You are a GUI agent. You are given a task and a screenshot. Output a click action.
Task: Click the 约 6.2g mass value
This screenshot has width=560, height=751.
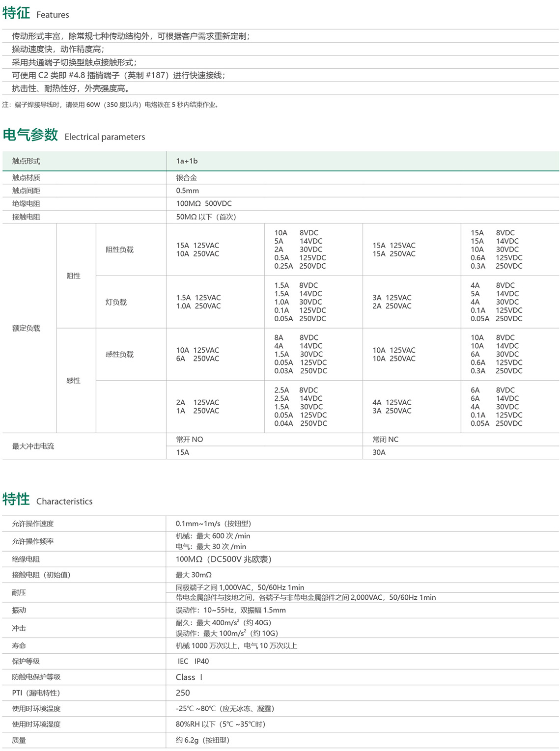tap(202, 740)
